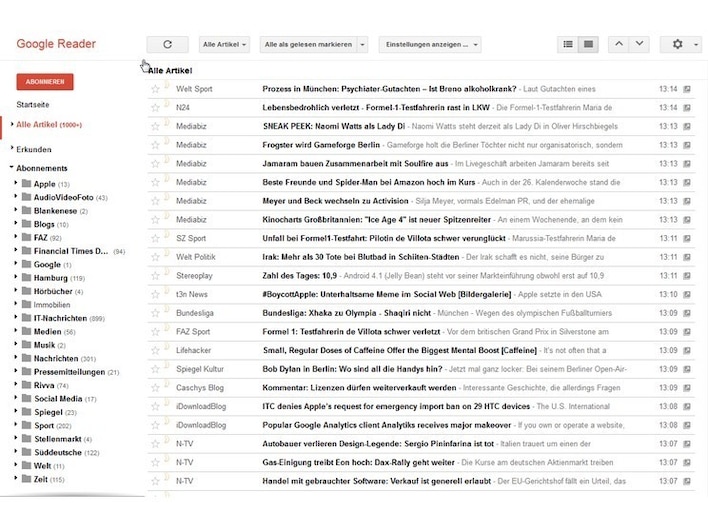Refresh the article list
Screen dimensions: 708x532
click(167, 44)
